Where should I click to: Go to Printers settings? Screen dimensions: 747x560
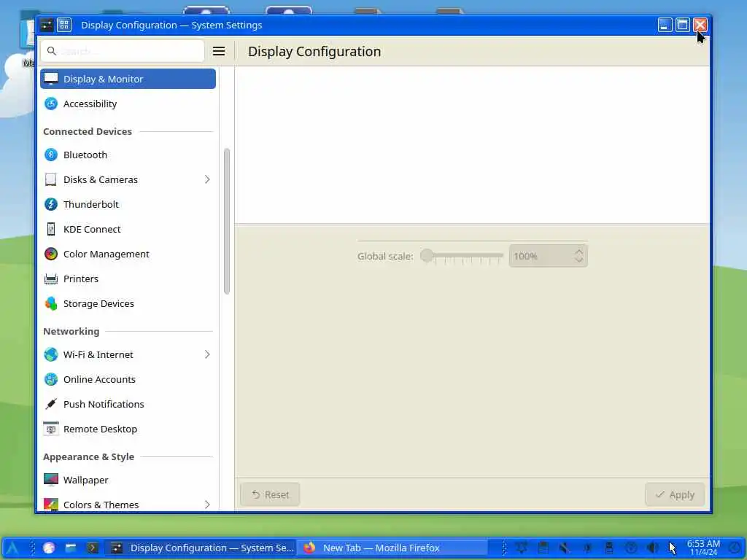point(128,279)
